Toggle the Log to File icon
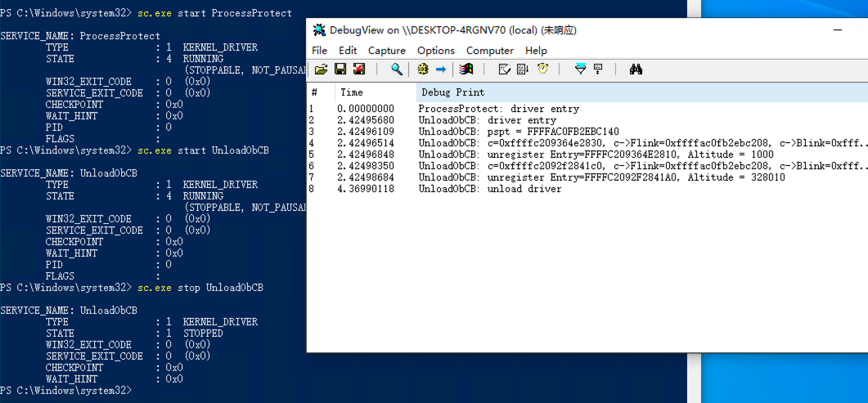 pyautogui.click(x=358, y=69)
